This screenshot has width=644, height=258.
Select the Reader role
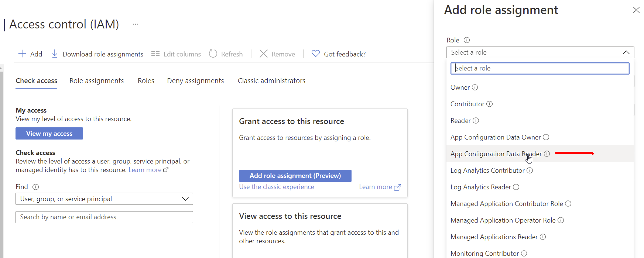tap(540, 121)
